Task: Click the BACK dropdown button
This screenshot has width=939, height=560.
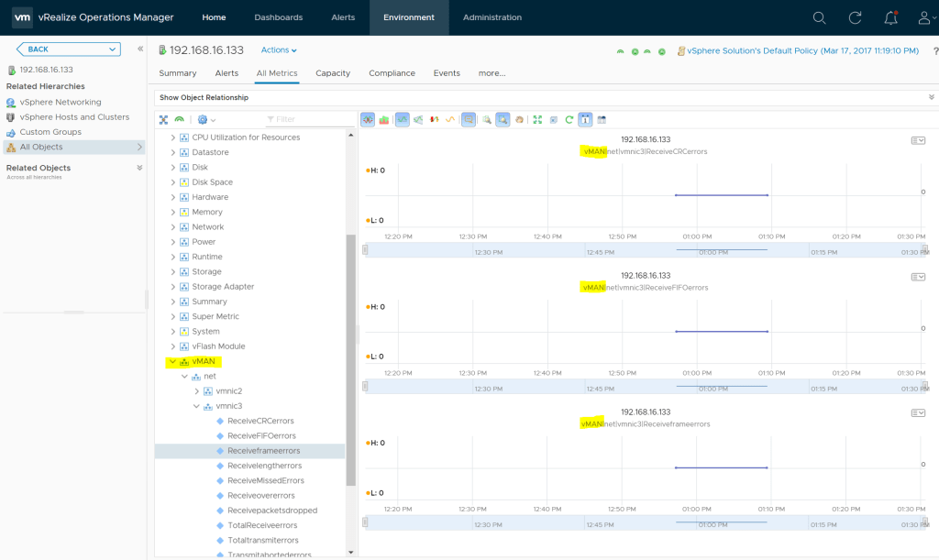Action: coord(68,49)
